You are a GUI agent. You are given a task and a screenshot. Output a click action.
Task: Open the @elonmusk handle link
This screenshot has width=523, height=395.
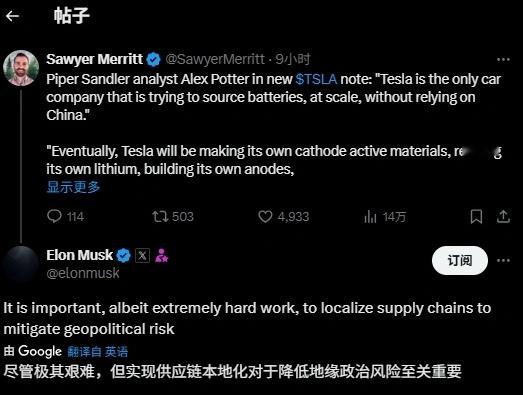tap(83, 273)
